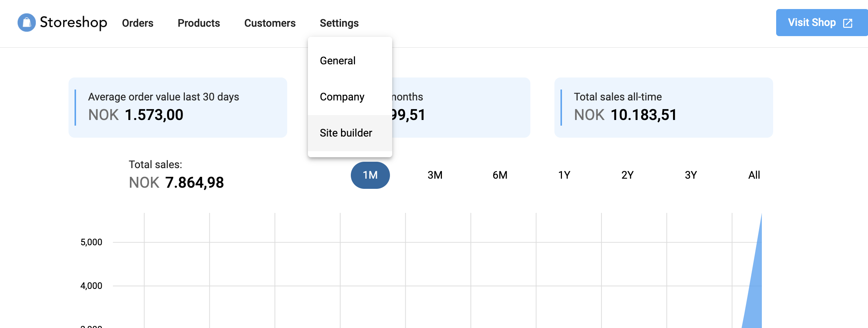868x328 pixels.
Task: Set the chart period to 2Y
Action: pyautogui.click(x=627, y=175)
